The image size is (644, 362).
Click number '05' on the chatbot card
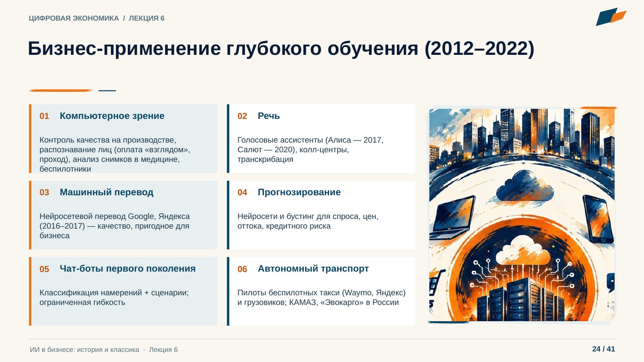pyautogui.click(x=44, y=269)
